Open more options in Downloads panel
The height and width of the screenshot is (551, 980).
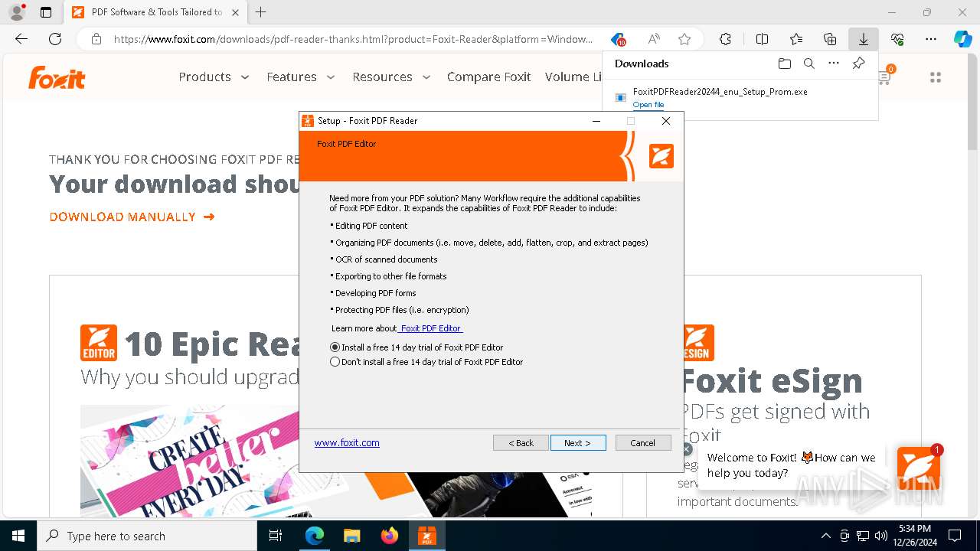click(834, 64)
